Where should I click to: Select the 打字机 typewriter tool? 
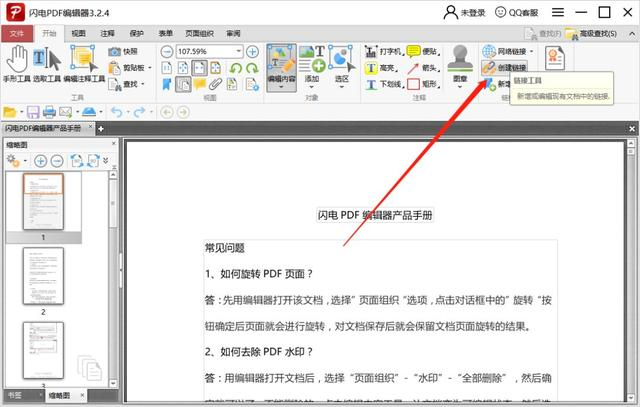(384, 51)
